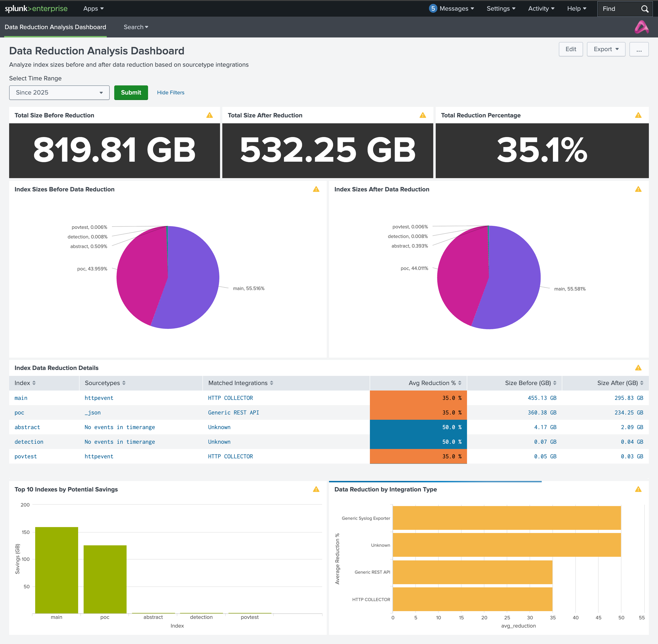This screenshot has width=658, height=644.
Task: Click the splunk>enterprise logo
Action: click(x=36, y=8)
